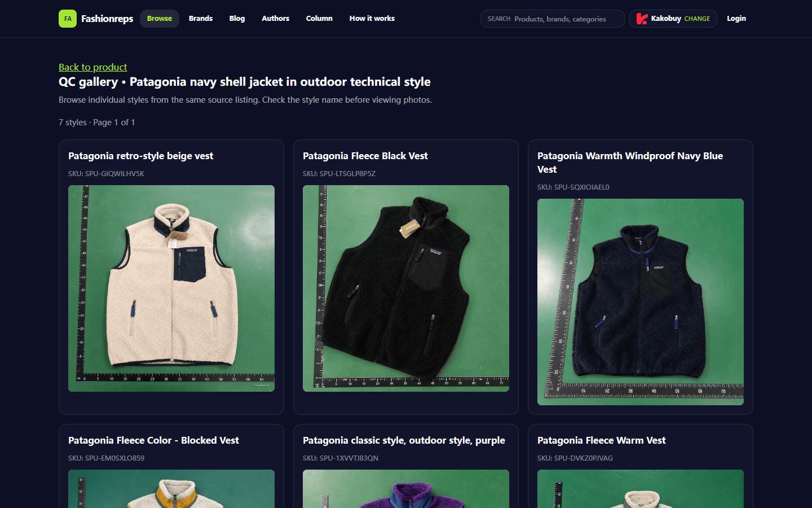View the purple fleece QC photo

(406, 489)
